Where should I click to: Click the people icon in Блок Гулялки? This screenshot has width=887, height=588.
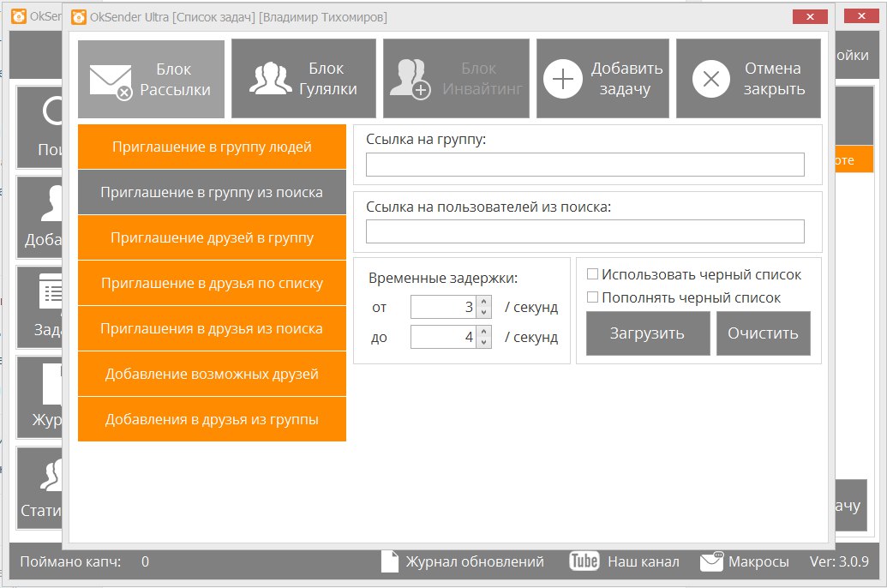270,79
